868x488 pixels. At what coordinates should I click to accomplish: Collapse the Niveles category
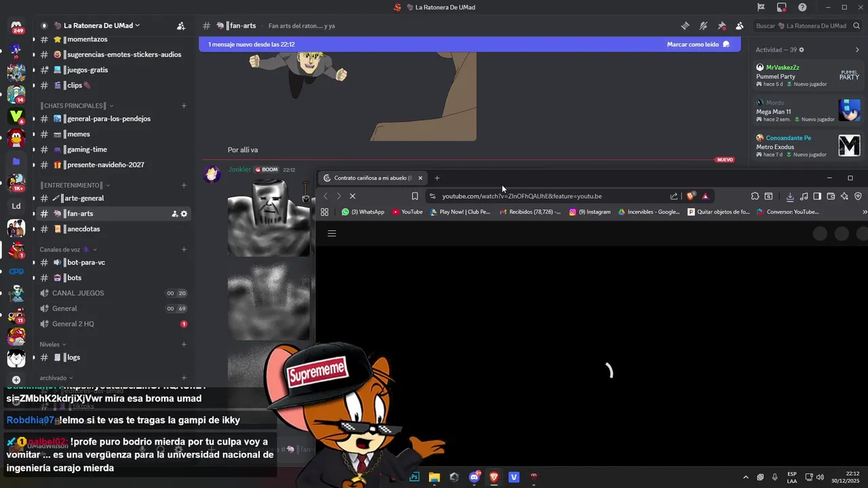click(x=53, y=344)
